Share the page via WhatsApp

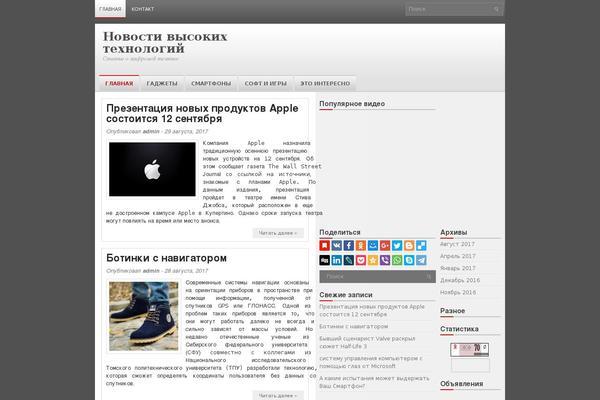pos(397,260)
